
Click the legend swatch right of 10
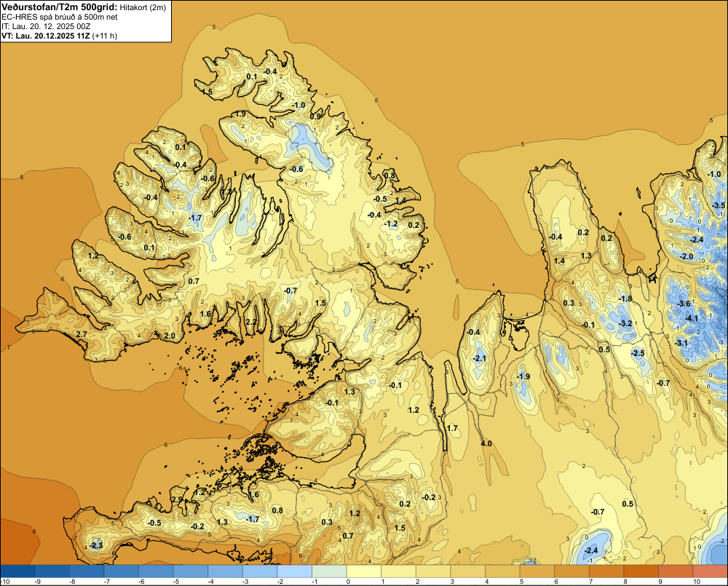click(x=711, y=571)
